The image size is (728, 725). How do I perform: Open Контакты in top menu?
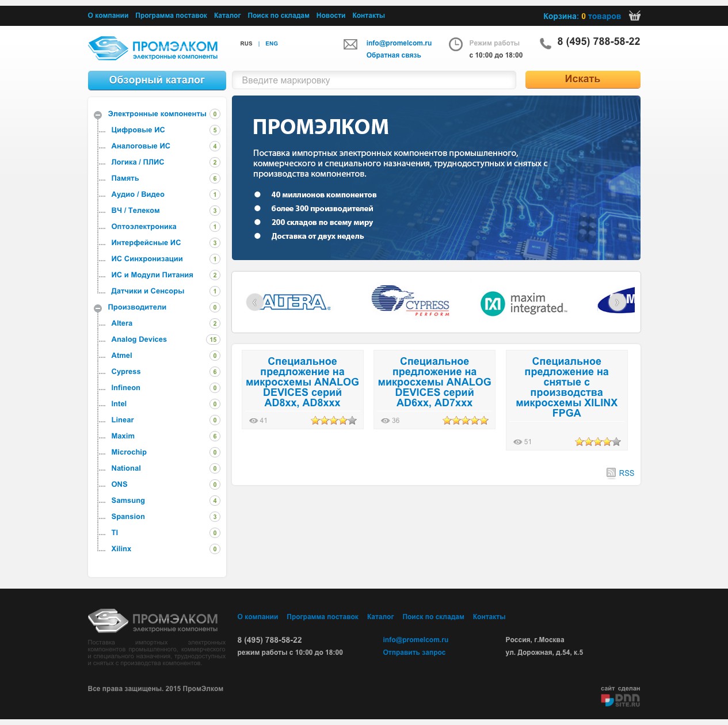[x=368, y=16]
